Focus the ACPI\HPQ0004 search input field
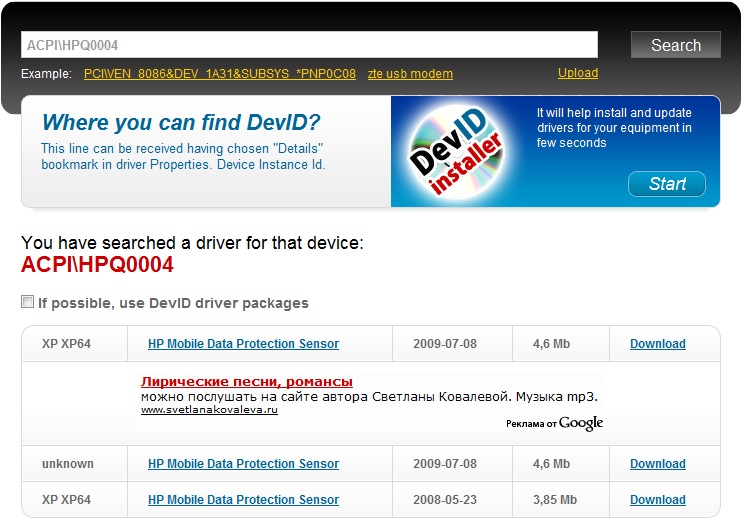 pos(309,45)
